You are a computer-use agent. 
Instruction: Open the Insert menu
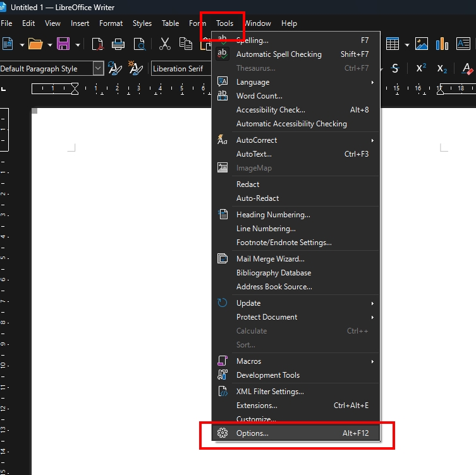[x=80, y=23]
